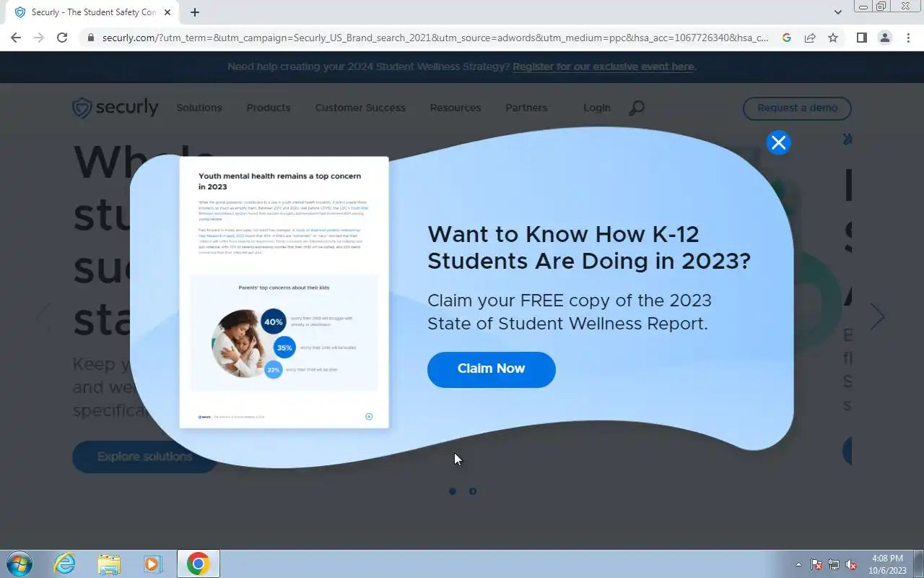Open the Solutions menu
The width and height of the screenshot is (924, 578).
point(199,108)
